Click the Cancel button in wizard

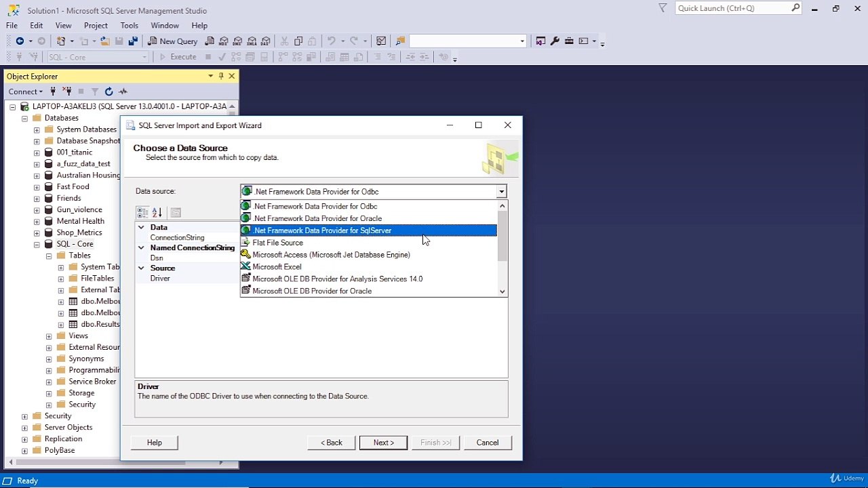pyautogui.click(x=488, y=443)
